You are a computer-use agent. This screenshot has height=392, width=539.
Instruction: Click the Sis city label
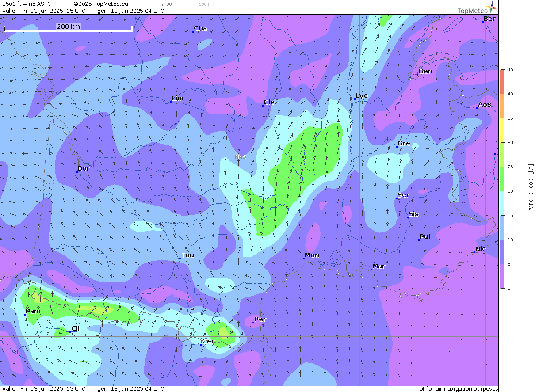(x=413, y=214)
